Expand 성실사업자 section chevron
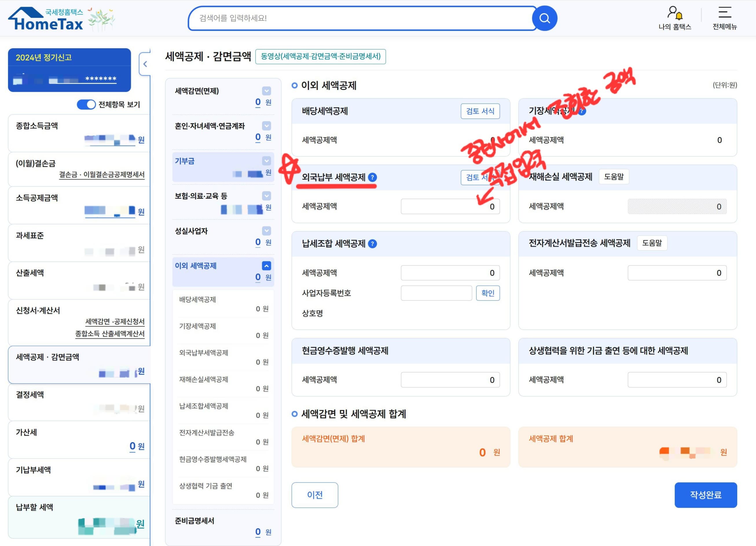Screen dimensions: 756x546 tap(266, 231)
